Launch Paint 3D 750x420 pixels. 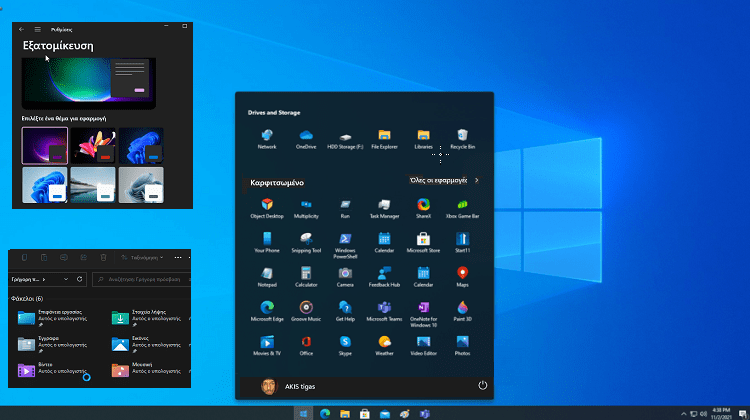point(463,311)
